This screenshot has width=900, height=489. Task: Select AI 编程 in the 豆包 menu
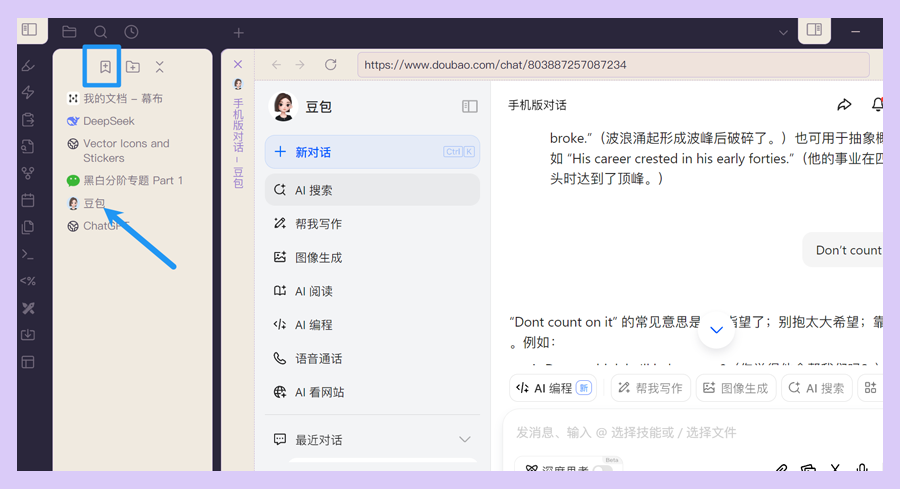[x=373, y=325]
